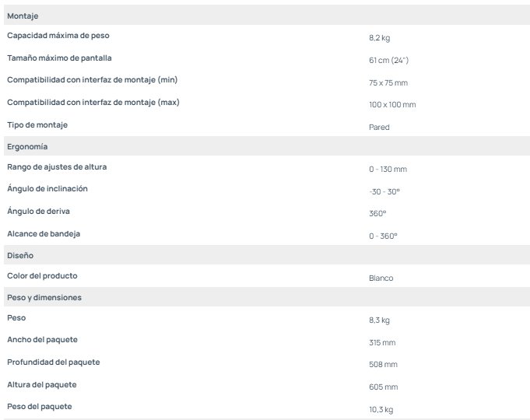Screen dimensions: 530x420
Task: Click the 0 - 130 mm height value
Action: tap(388, 169)
